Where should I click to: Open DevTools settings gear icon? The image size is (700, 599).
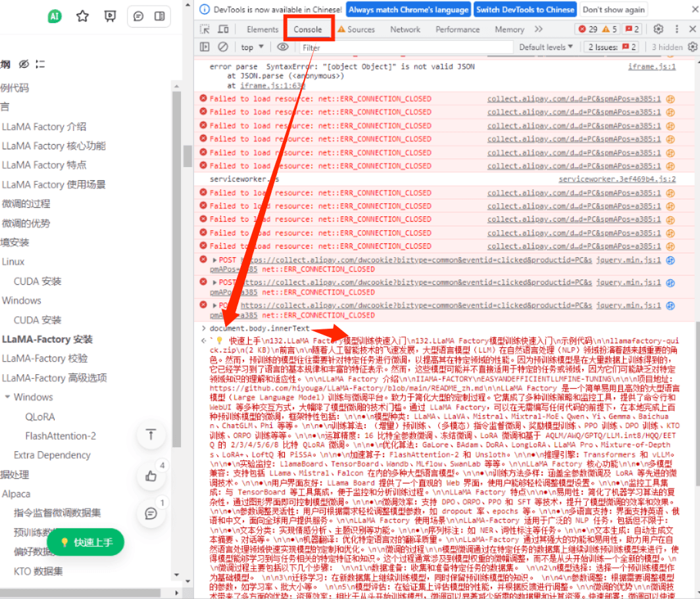[658, 29]
